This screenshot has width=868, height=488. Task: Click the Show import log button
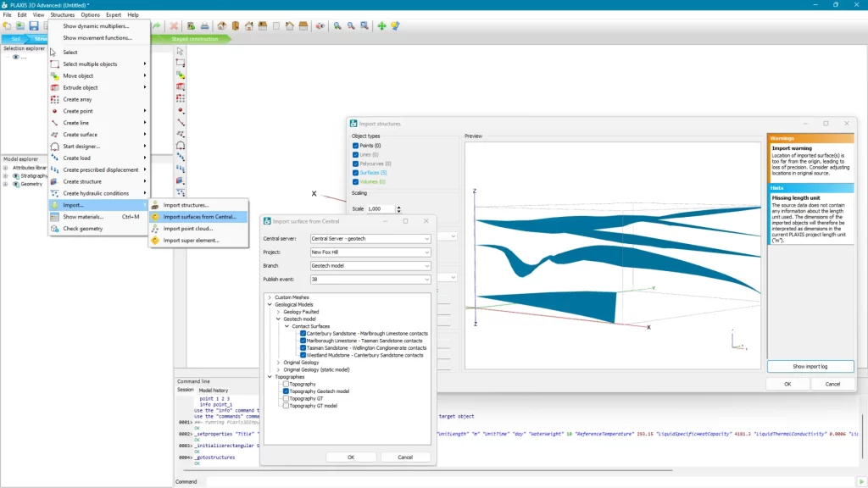tap(810, 366)
